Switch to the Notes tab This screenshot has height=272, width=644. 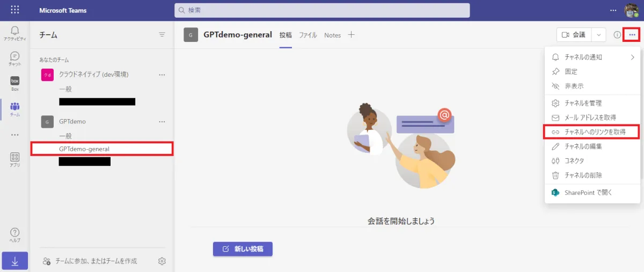click(332, 35)
